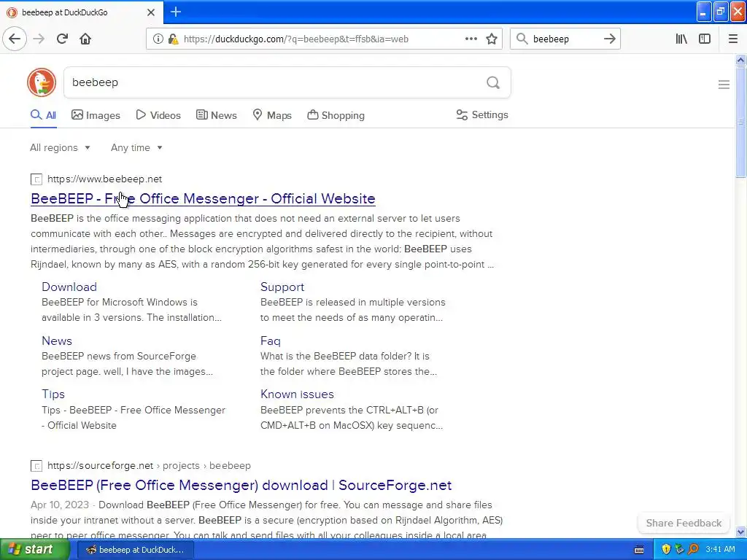Click the keyboard icon in the taskbar

(x=639, y=550)
